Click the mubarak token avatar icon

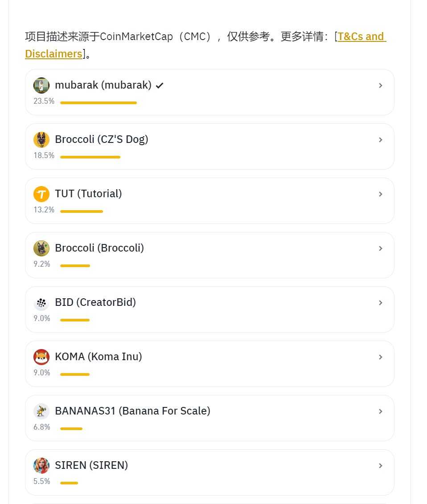pos(41,85)
